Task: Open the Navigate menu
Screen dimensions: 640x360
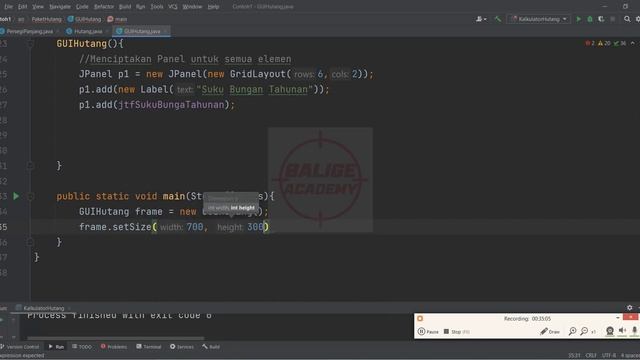Action: pyautogui.click(x=60, y=7)
